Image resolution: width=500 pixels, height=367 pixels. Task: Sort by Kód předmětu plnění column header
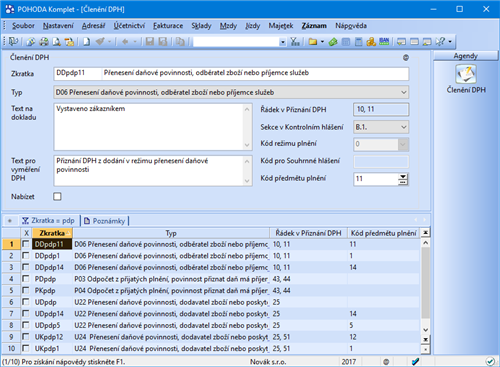tap(383, 233)
